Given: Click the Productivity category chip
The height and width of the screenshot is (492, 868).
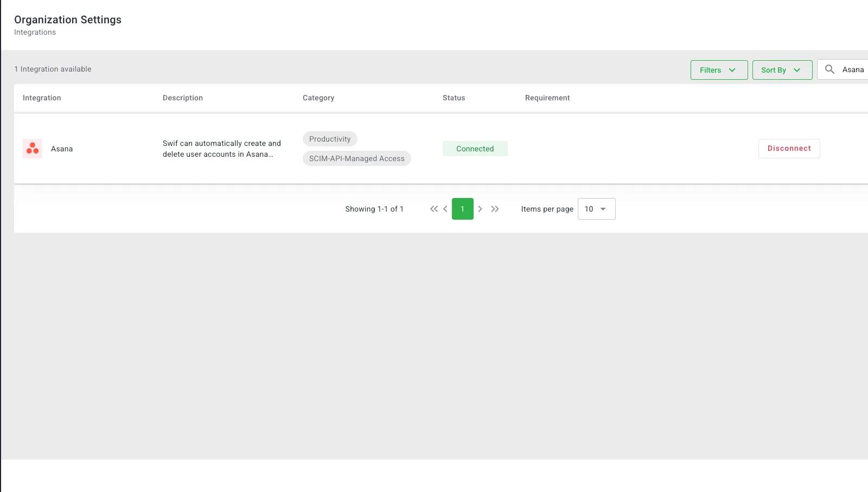Looking at the screenshot, I should pos(330,139).
